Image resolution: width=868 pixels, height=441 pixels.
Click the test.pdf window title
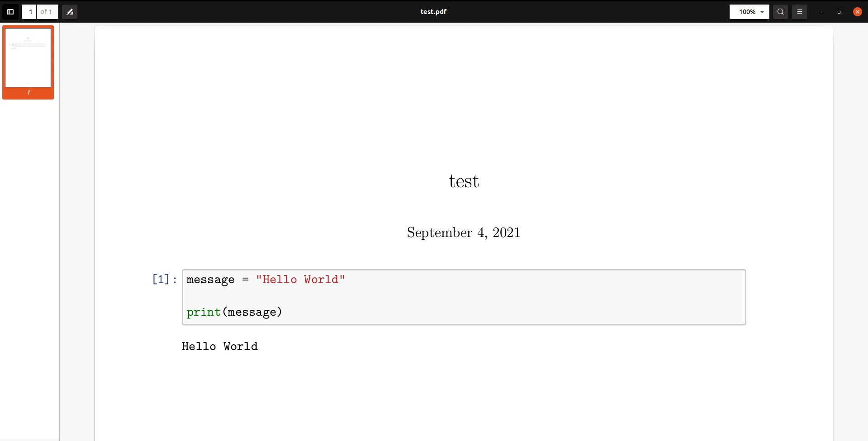click(433, 12)
